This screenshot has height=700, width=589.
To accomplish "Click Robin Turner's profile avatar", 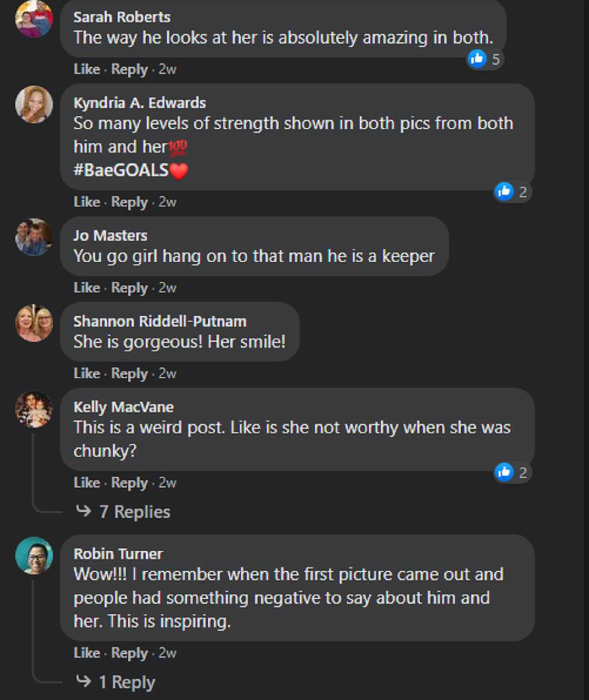I will [x=34, y=555].
